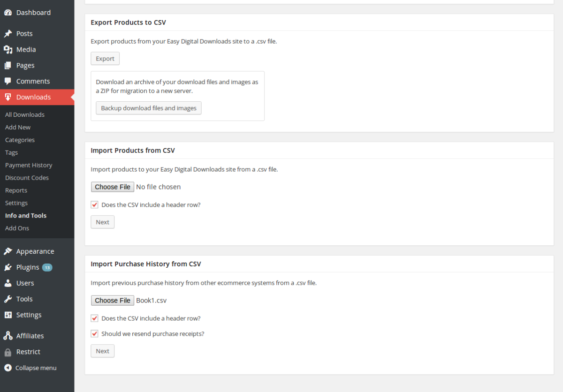Click the Posts pushpin icon
Screen dimensions: 563x392
(x=8, y=34)
